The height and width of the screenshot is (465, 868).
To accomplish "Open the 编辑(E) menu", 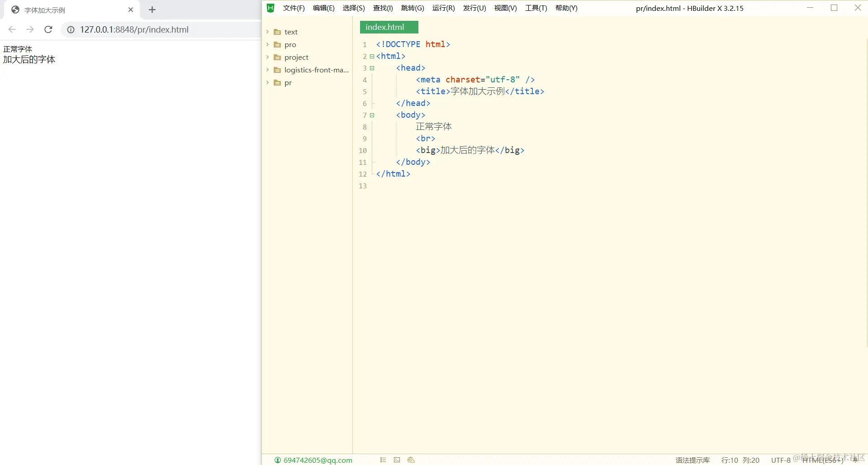I will coord(324,8).
